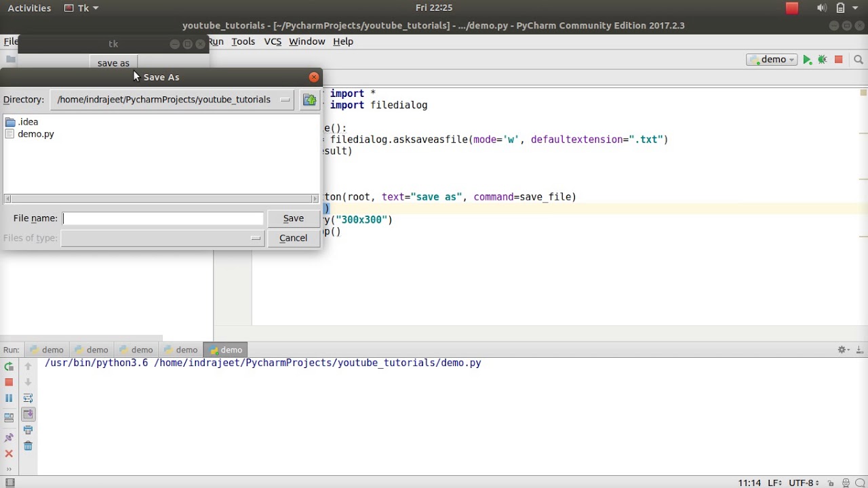Click the red recording indicator in top bar

pyautogui.click(x=792, y=8)
